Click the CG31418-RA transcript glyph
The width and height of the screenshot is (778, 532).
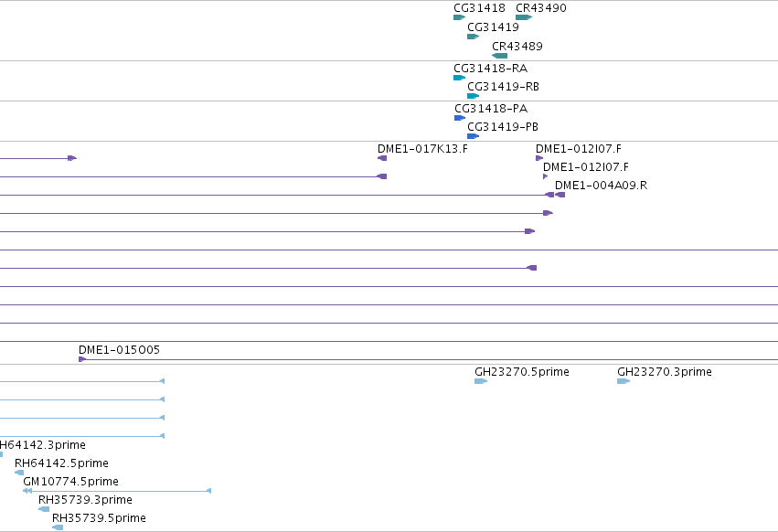[460, 78]
